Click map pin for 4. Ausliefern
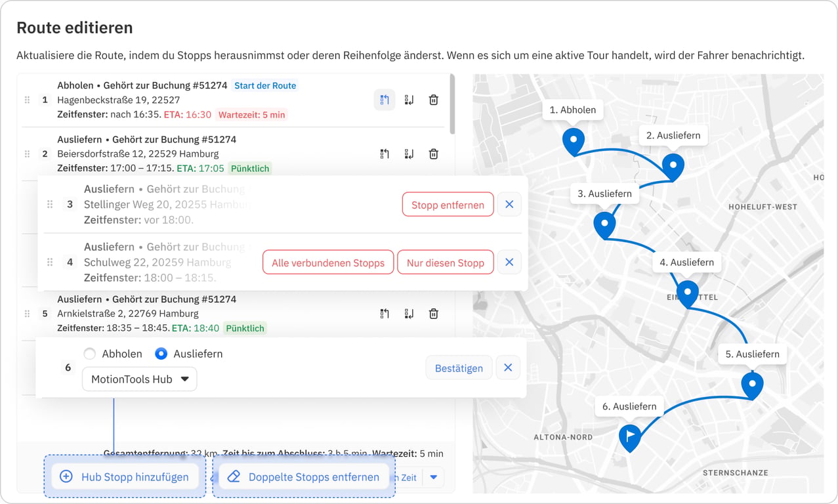 [x=687, y=293]
